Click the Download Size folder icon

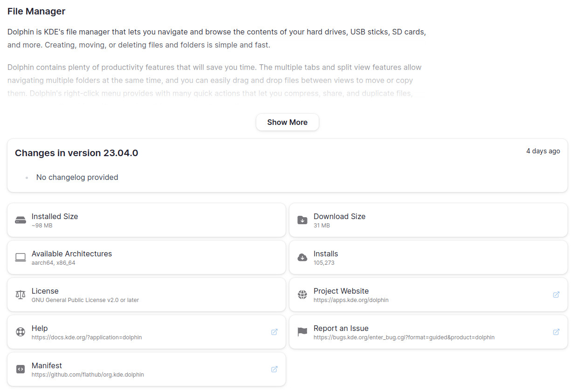click(x=302, y=220)
